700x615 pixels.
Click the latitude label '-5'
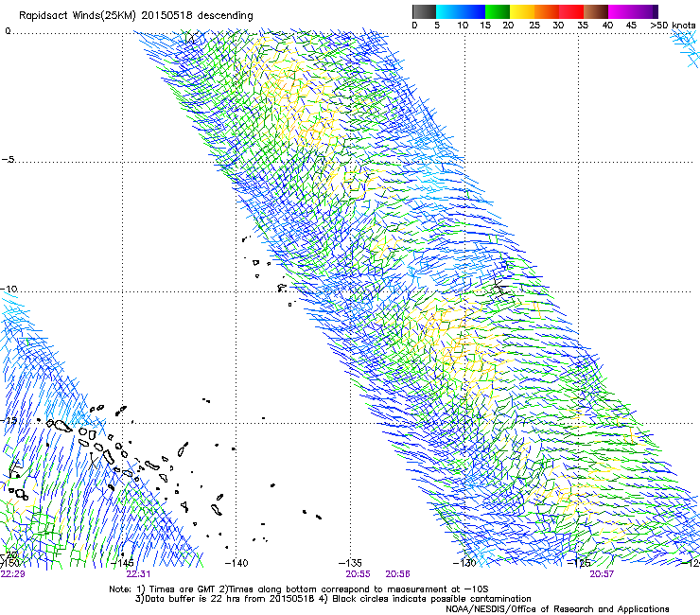[8, 160]
